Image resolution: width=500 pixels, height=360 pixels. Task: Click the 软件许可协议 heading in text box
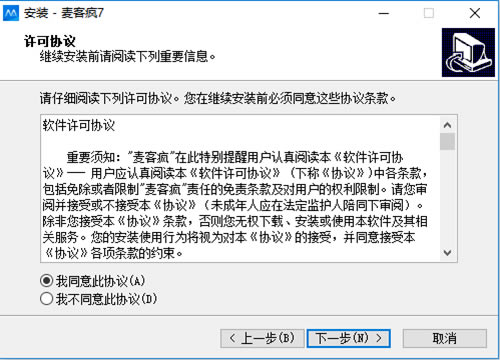(79, 126)
